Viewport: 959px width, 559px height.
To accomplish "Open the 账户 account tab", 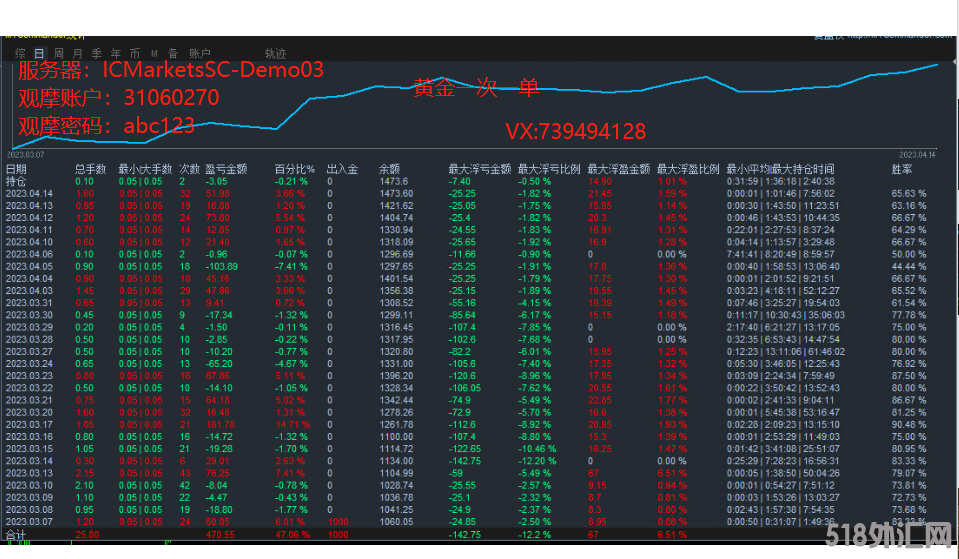I will [x=200, y=53].
